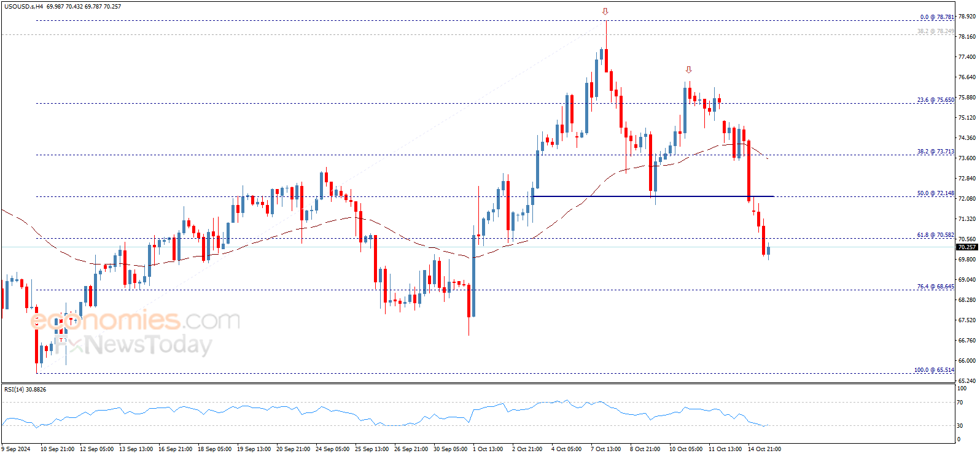Click the 24 Sep 05:00 time label
Screen dimensions: 980x456
coord(332,449)
